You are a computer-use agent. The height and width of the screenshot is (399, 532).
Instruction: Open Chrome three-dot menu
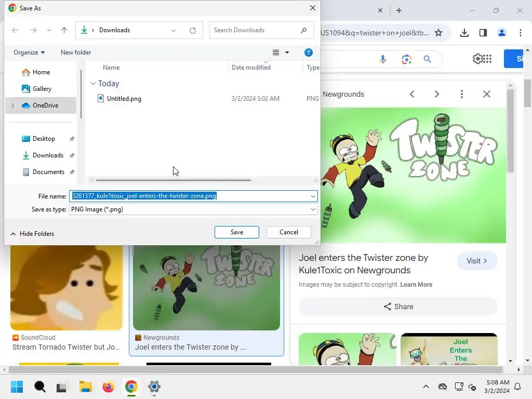coord(521,33)
